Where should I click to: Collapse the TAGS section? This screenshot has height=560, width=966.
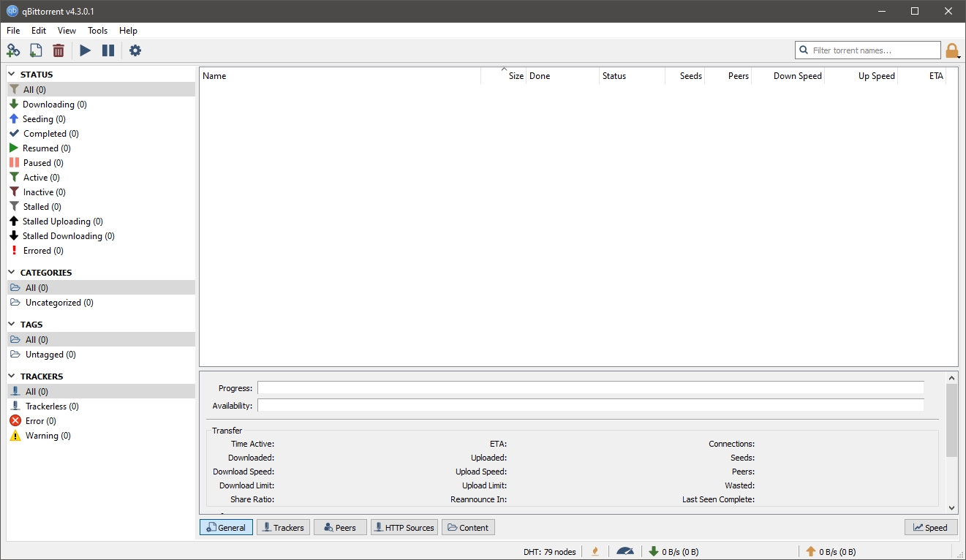(x=11, y=324)
